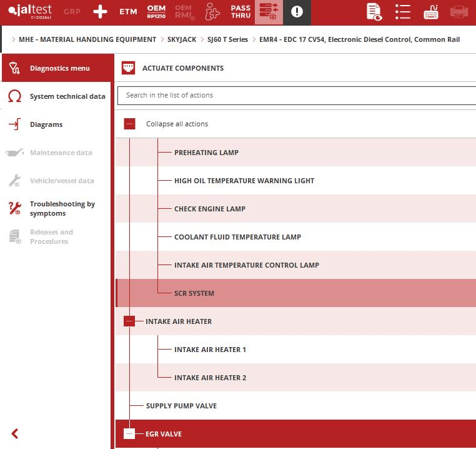Viewport: 476px width, 449px height.
Task: Click the ETM toolbar button
Action: (128, 12)
